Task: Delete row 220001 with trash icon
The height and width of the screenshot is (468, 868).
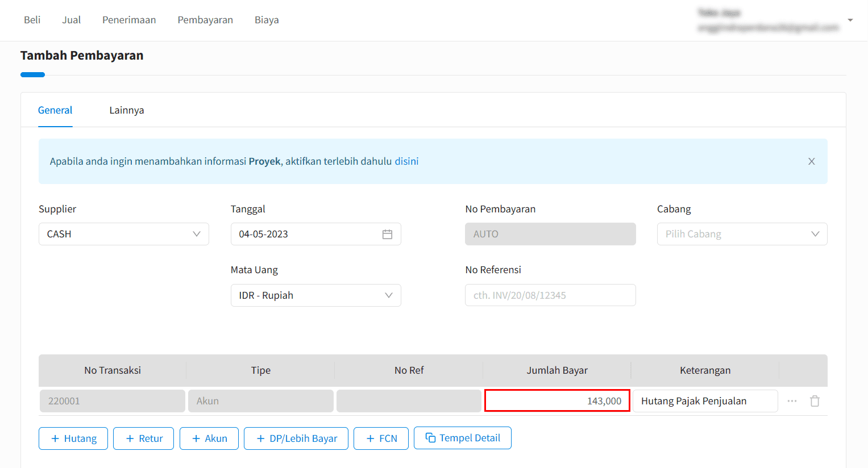Action: 815,401
